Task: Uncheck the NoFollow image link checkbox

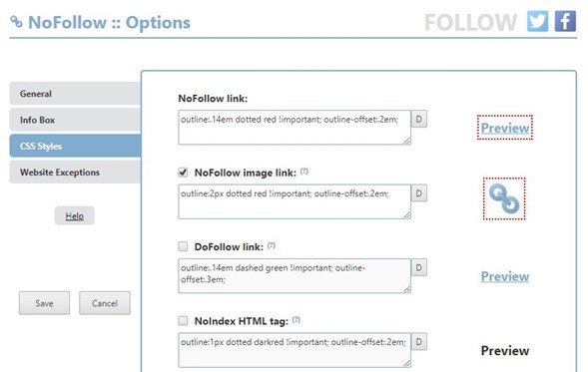Action: [x=183, y=173]
